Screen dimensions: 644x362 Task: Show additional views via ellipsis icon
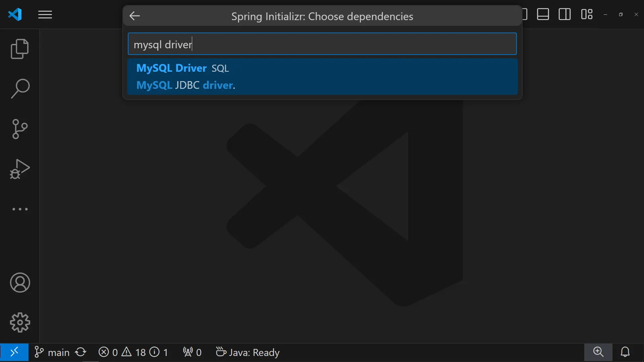click(20, 209)
